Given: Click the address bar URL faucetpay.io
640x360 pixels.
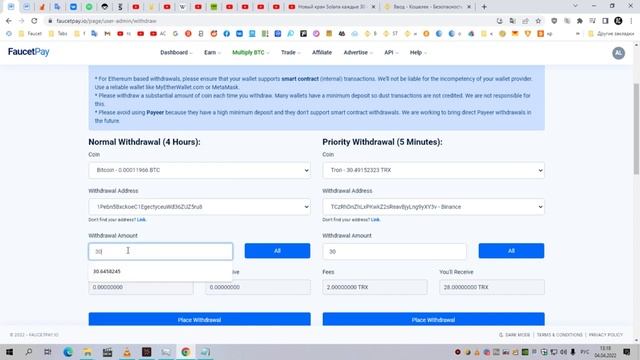Looking at the screenshot, I should [x=107, y=21].
